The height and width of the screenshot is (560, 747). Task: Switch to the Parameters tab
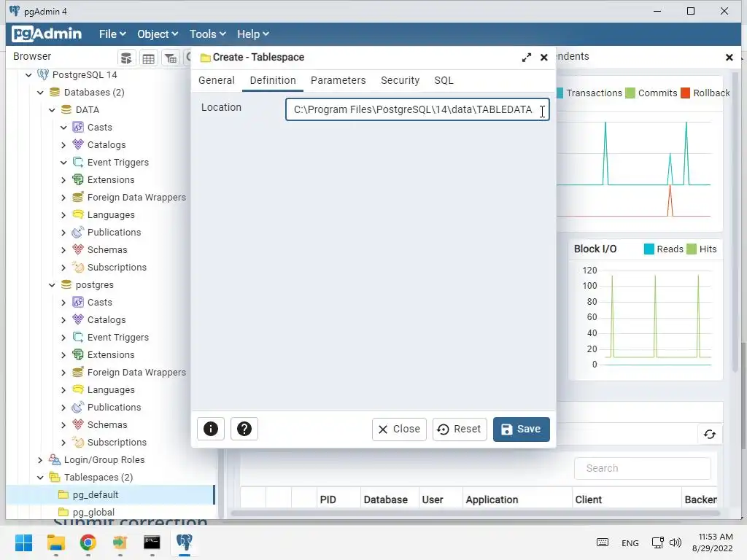coord(338,80)
